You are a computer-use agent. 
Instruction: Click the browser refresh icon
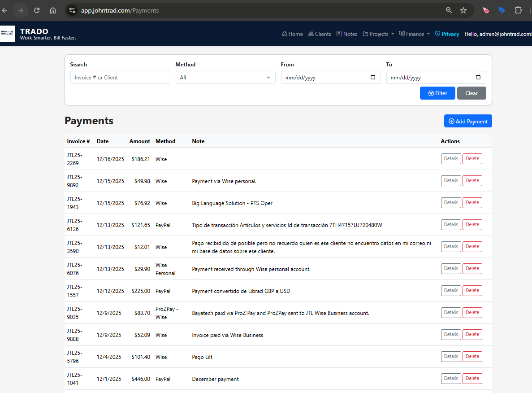tap(37, 10)
